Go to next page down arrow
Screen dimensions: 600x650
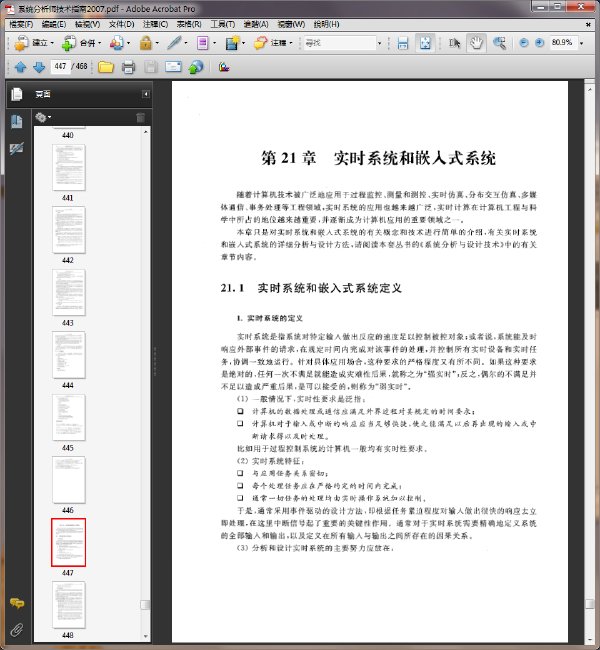tap(39, 67)
